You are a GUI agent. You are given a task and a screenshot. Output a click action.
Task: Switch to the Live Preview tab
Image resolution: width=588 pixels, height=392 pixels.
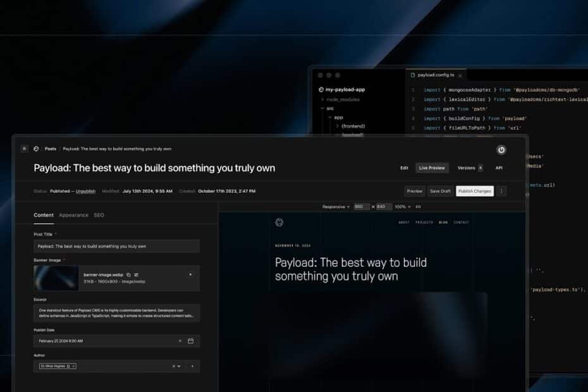click(x=432, y=168)
